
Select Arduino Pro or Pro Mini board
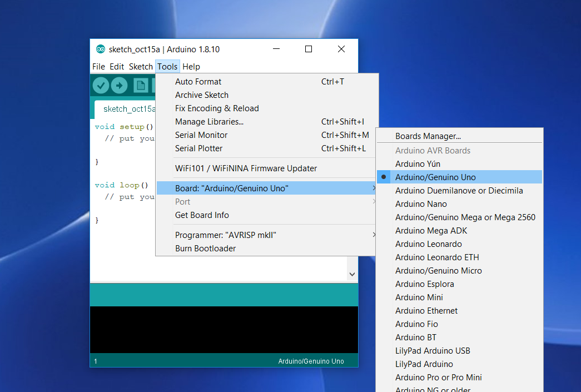point(459,377)
